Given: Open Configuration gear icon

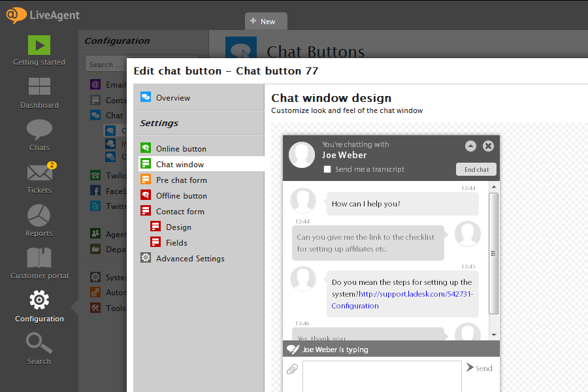Looking at the screenshot, I should coord(39,300).
